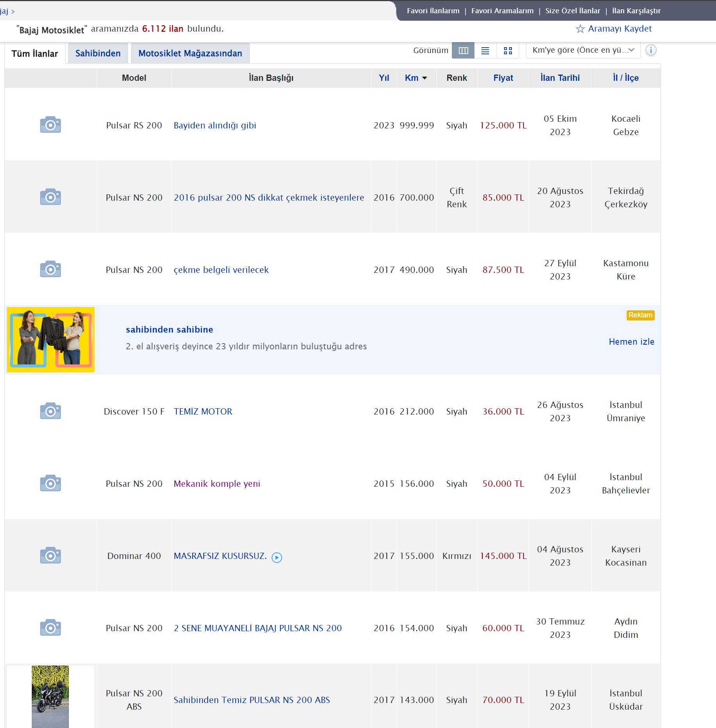Open listing TEMİZ MOTOR
This screenshot has height=728, width=716.
pyautogui.click(x=203, y=411)
